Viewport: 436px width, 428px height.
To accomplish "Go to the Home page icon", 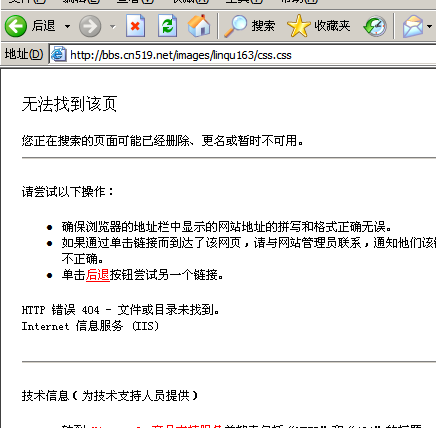I will [x=199, y=26].
